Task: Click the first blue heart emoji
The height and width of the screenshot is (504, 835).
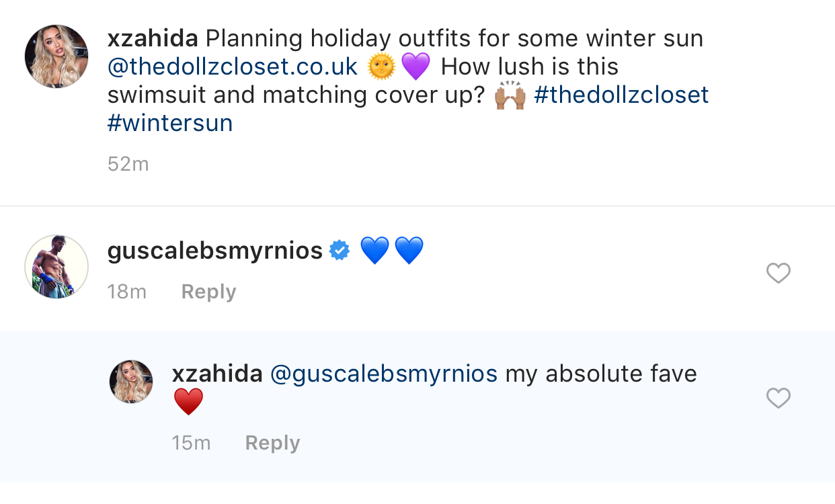Action: tap(375, 251)
